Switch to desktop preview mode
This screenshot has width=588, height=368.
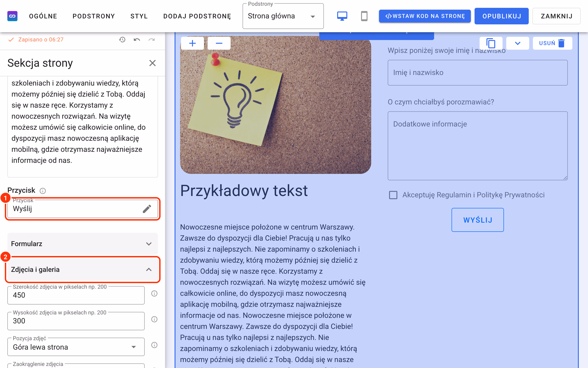[342, 16]
